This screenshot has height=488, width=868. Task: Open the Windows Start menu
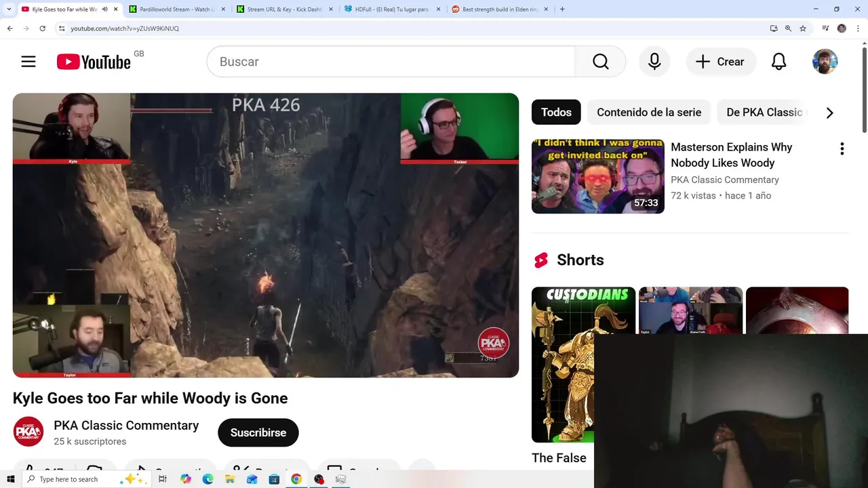click(10, 479)
